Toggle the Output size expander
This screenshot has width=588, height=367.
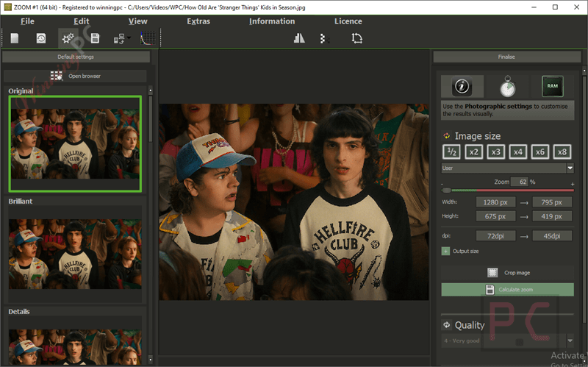coord(445,251)
